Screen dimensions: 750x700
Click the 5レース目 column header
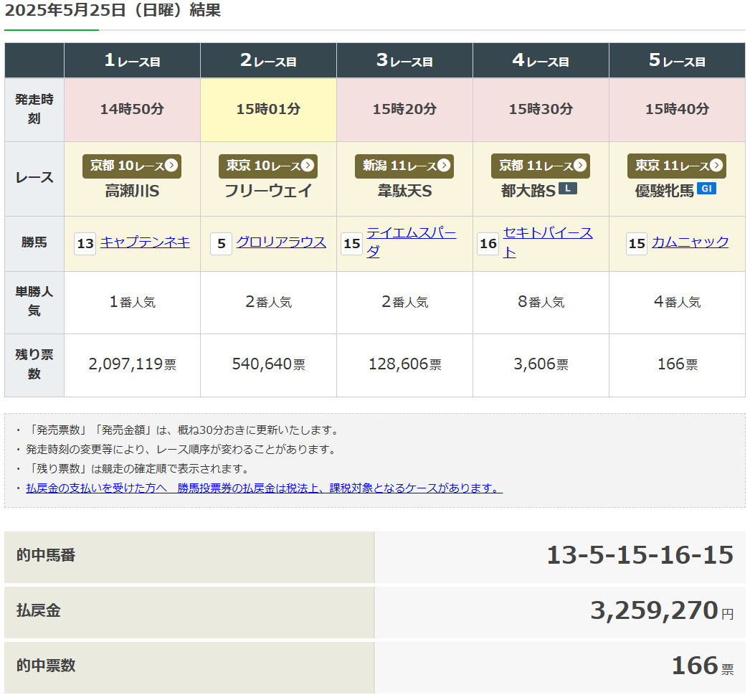click(x=677, y=60)
